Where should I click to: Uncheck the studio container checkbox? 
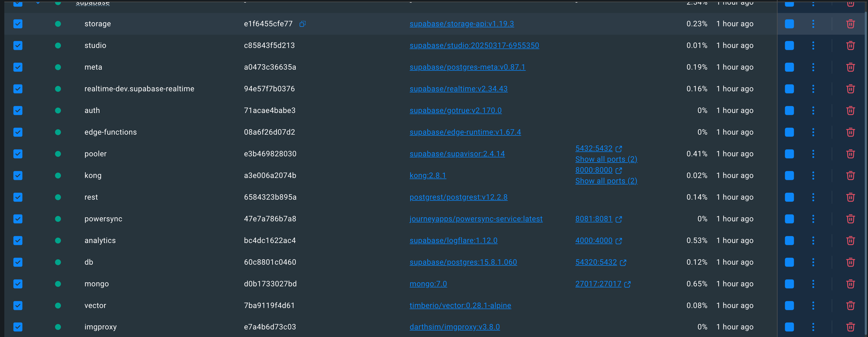pyautogui.click(x=18, y=46)
